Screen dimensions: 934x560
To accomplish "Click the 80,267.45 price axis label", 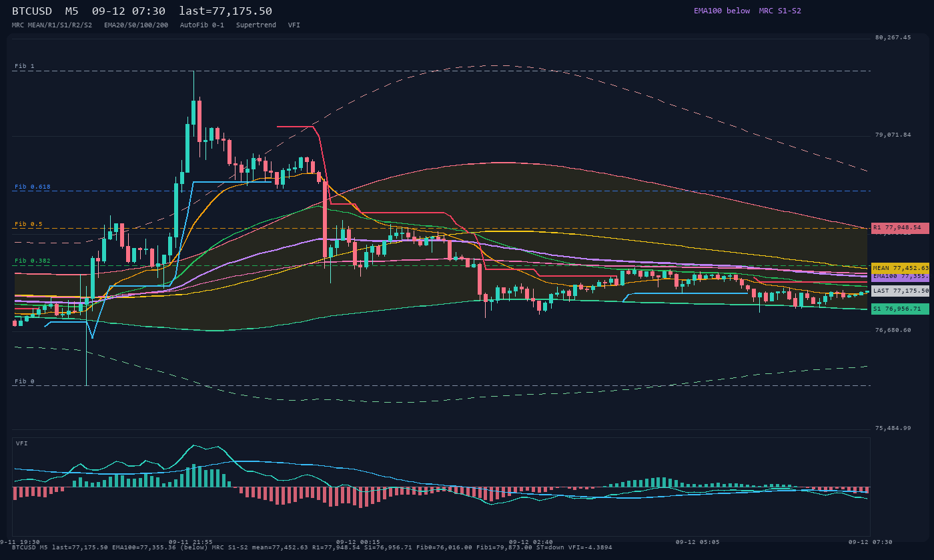I will [x=893, y=37].
